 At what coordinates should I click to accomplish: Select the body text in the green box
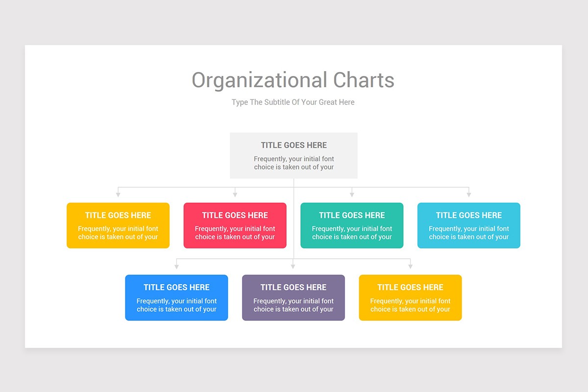(352, 233)
